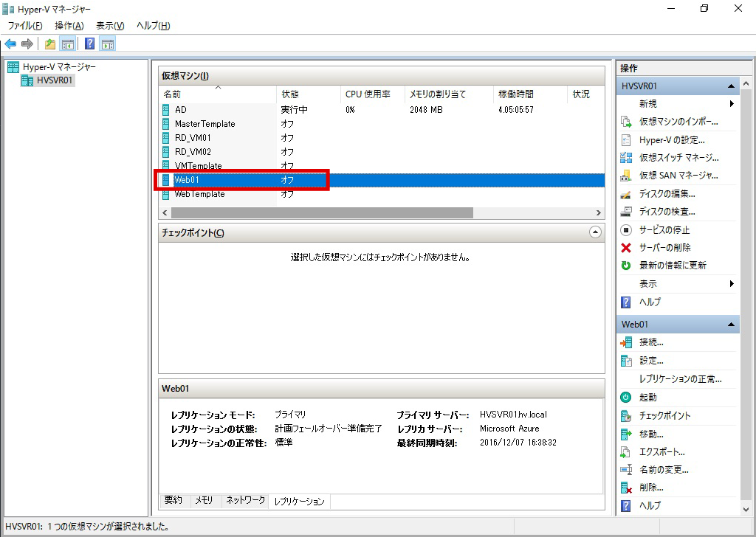
Task: Click レプリケーションの正常性 action link
Action: tap(680, 379)
